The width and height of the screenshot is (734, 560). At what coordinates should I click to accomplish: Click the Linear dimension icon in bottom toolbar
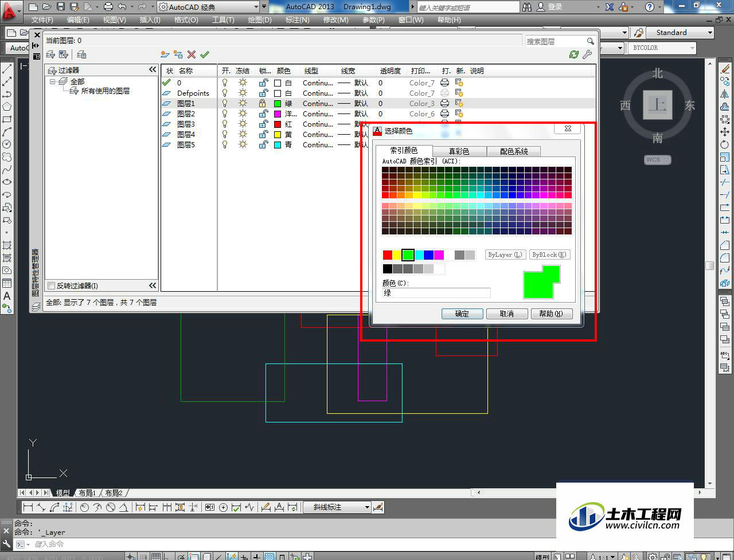[x=28, y=507]
